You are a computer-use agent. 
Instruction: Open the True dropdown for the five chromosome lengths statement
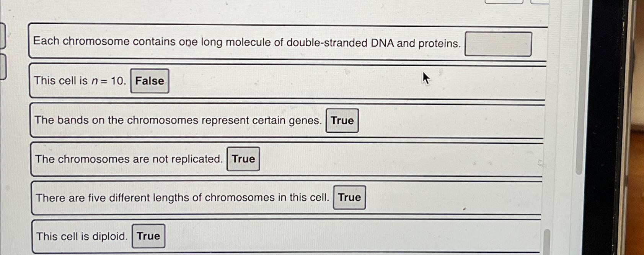coord(349,197)
